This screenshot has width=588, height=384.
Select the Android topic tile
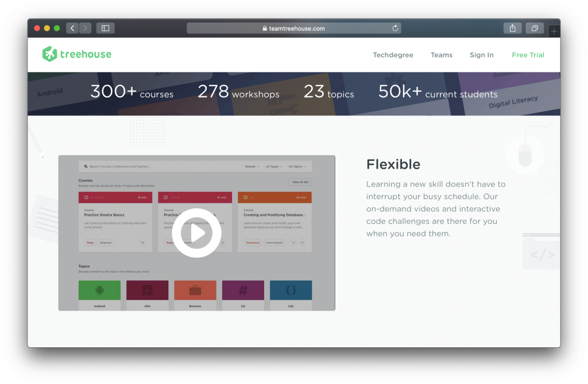tap(99, 295)
